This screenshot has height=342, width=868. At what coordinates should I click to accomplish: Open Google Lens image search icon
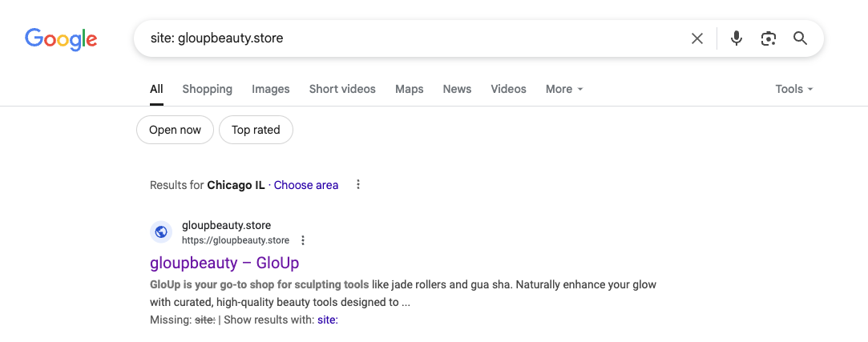[x=769, y=38]
